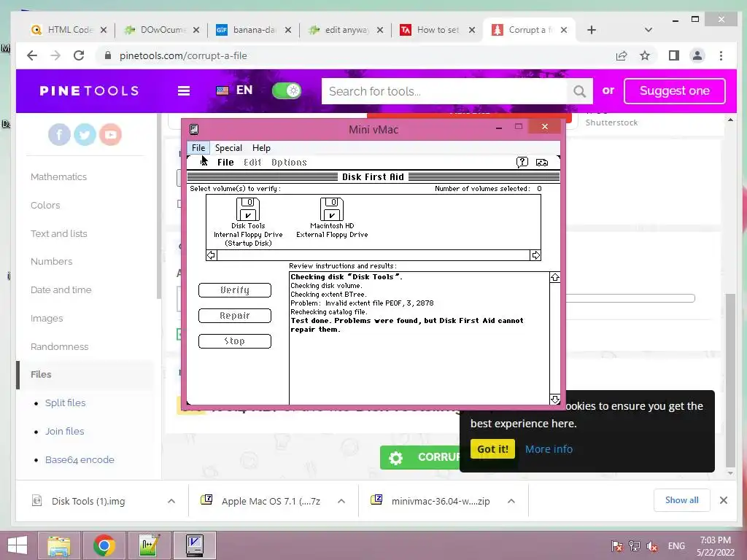This screenshot has height=560, width=747.
Task: Open the Chrome tab search chevron
Action: (648, 30)
